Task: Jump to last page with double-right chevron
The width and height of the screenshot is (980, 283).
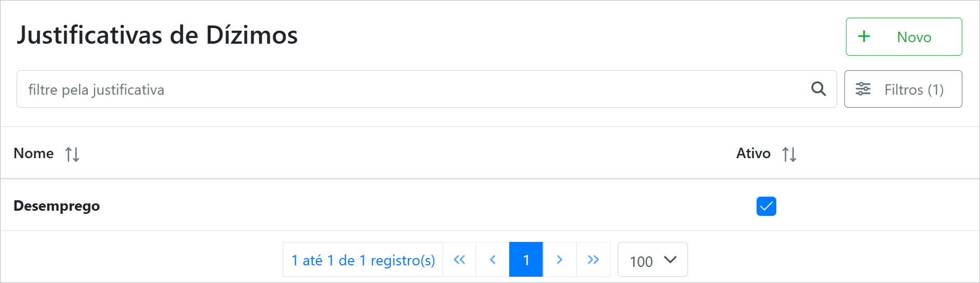Action: coord(593,260)
